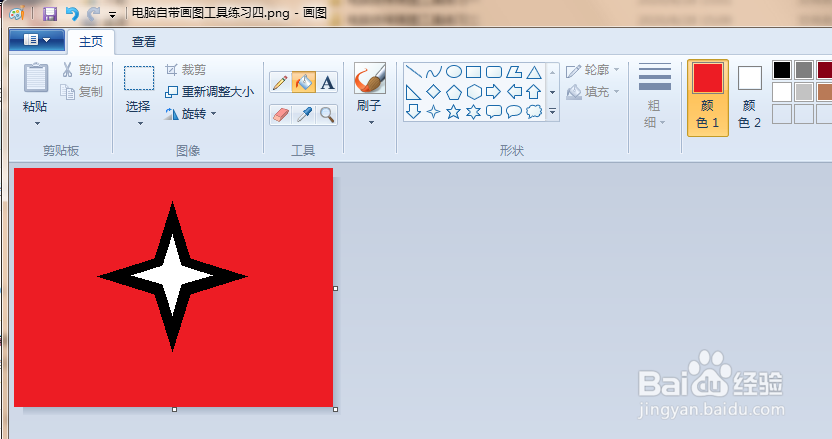The image size is (832, 439).
Task: Open the 填充 fill dropdown
Action: 593,92
